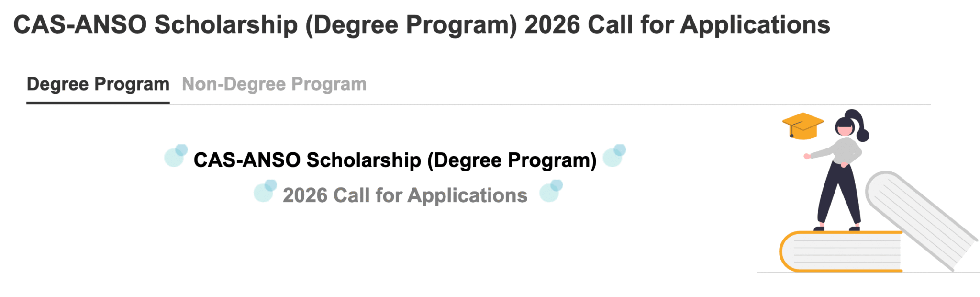Click the bubble beside '2026 Call for Applications'
The image size is (980, 297).
tap(264, 194)
